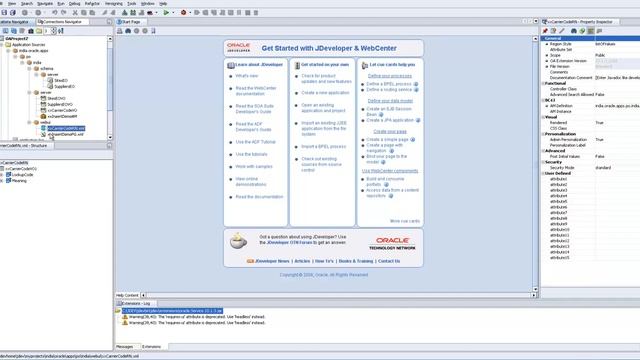Viewport: 640px width, 360px height.
Task: Open the Contact Us link
Action: coord(389,261)
